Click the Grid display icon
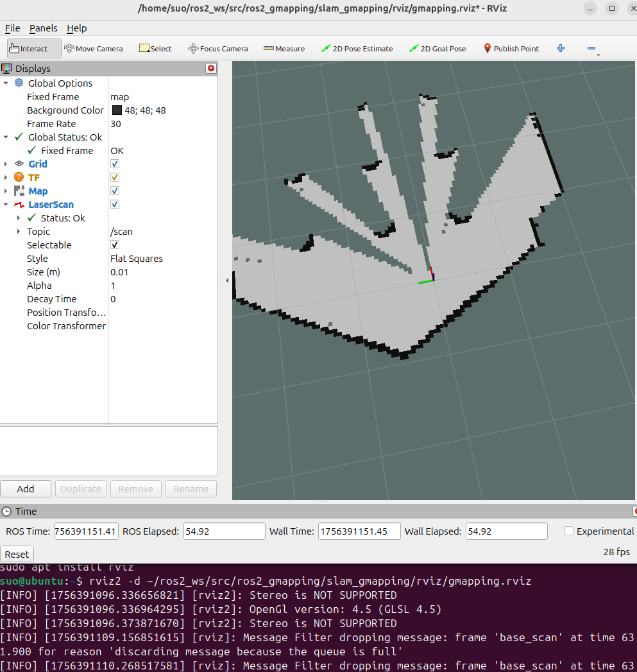 (x=19, y=164)
